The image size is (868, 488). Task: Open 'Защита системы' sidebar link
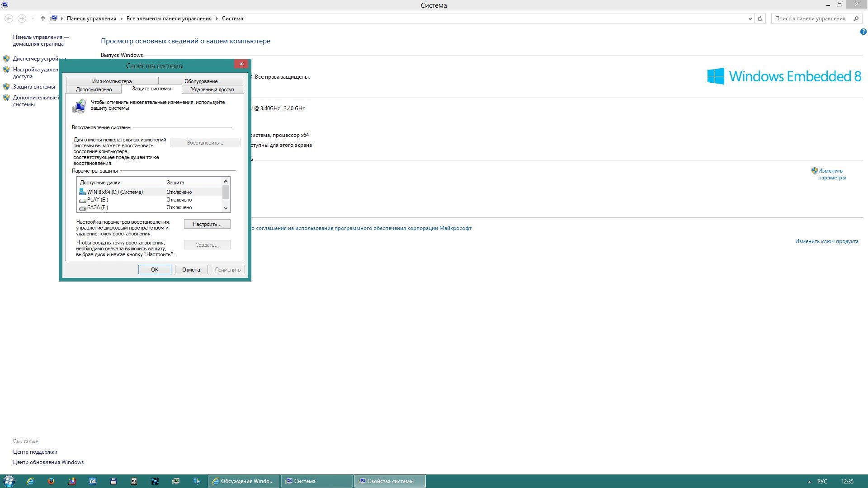point(34,87)
